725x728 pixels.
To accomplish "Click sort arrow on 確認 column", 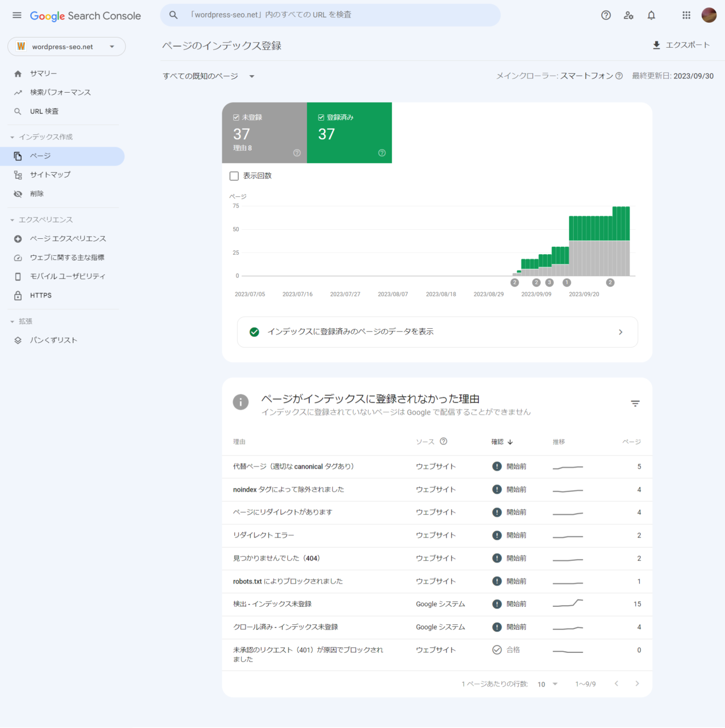I will tap(510, 442).
